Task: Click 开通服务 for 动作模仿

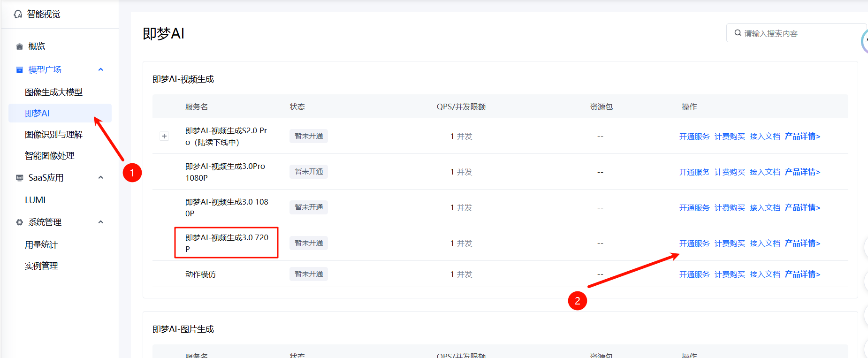Action: 694,274
